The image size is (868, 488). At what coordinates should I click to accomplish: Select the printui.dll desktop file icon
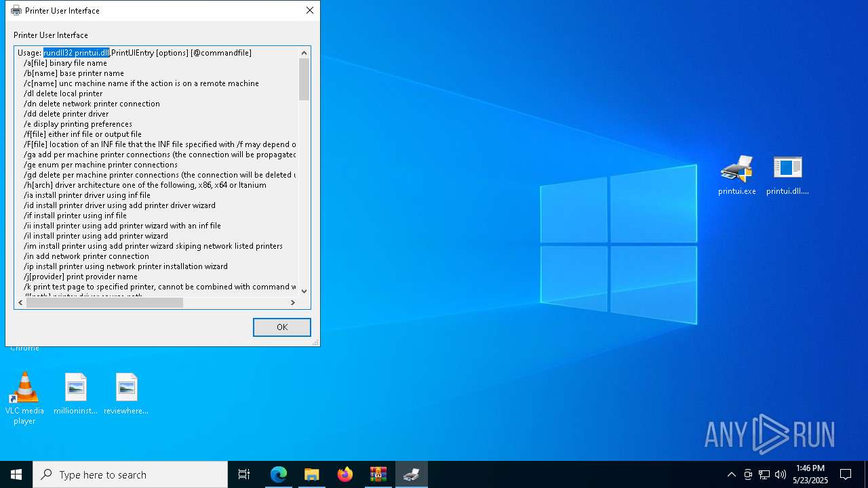coord(787,175)
